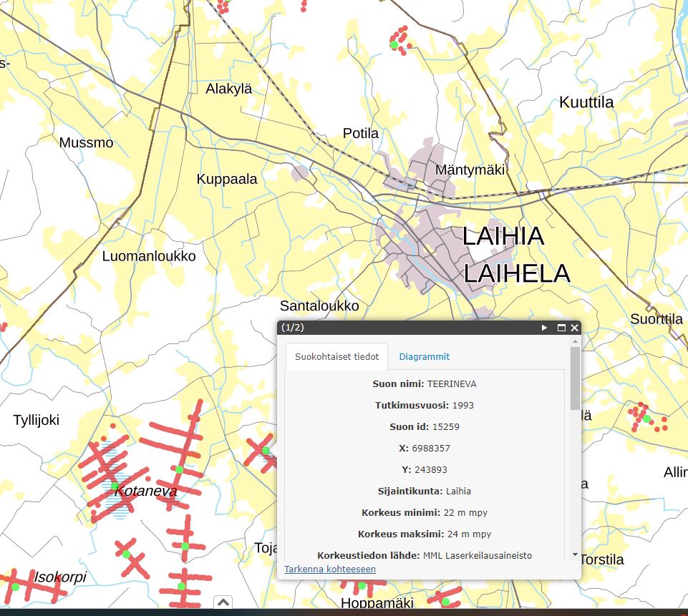Click the LAIHIA town label
Viewport: 688px width, 616px height.
pyautogui.click(x=503, y=236)
